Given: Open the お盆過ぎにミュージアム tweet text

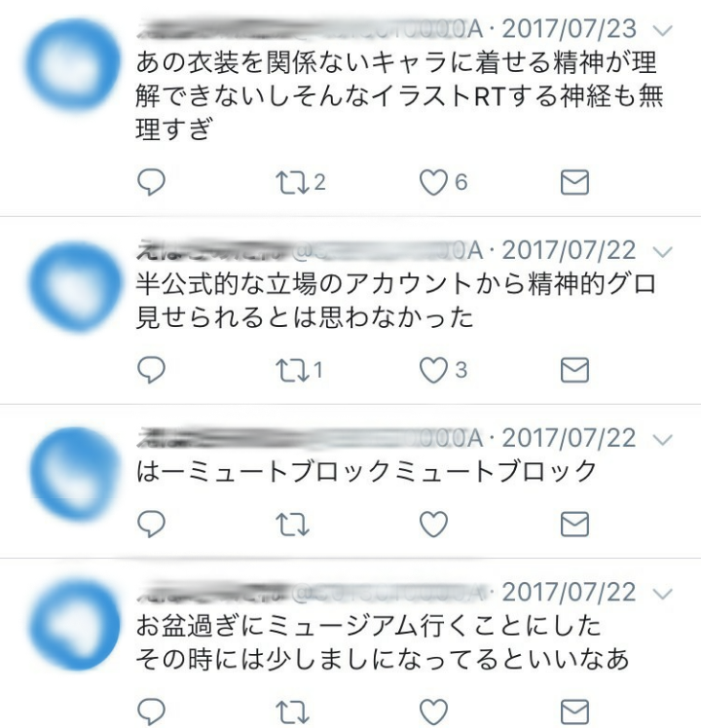Looking at the screenshot, I should coord(382,642).
